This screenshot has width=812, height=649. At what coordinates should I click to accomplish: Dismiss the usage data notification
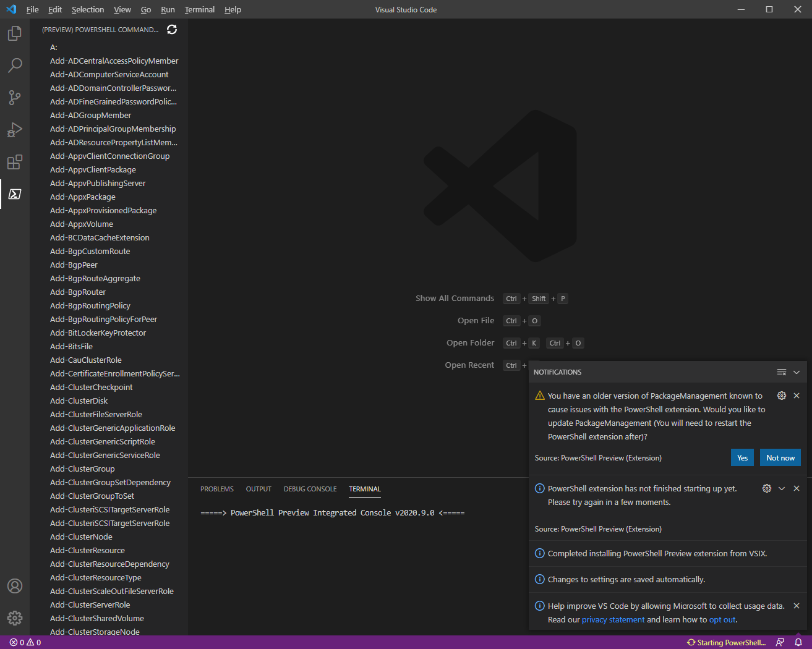(x=797, y=606)
